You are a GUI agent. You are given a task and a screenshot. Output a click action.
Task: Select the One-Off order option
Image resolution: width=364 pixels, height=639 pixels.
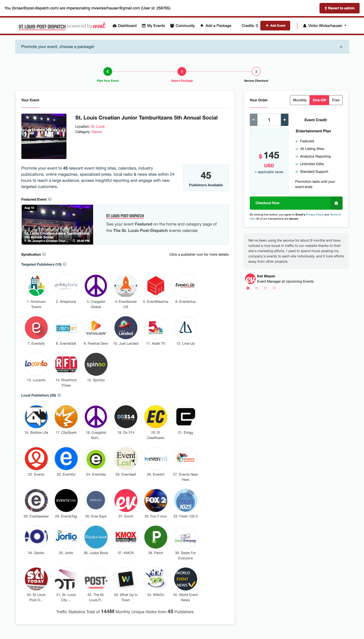319,100
